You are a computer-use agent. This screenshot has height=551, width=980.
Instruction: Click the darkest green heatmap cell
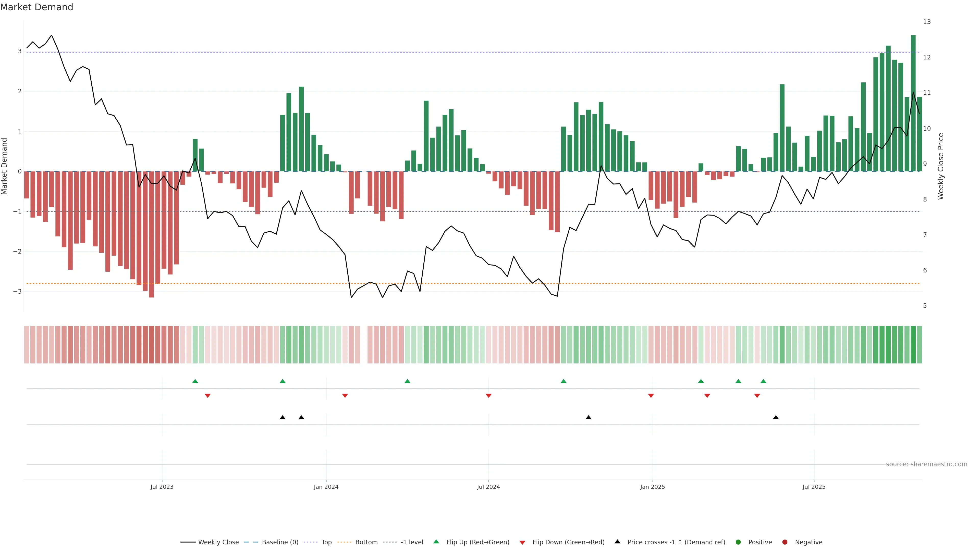tap(913, 345)
